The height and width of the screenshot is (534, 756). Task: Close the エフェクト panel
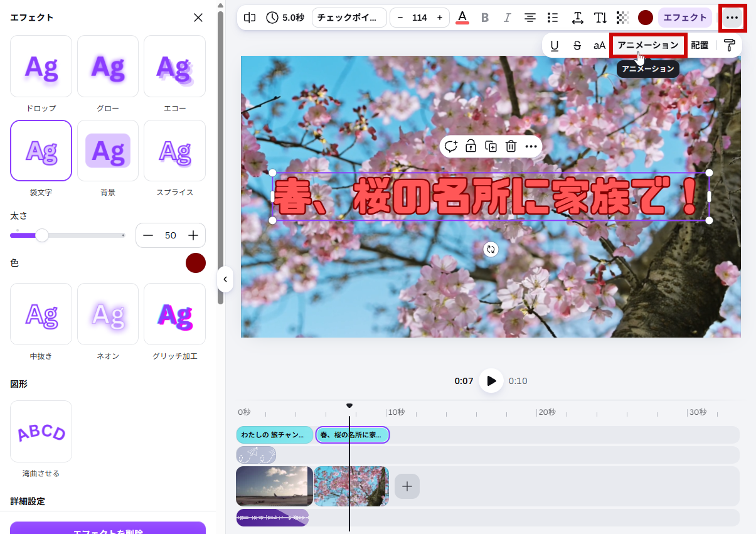tap(198, 18)
